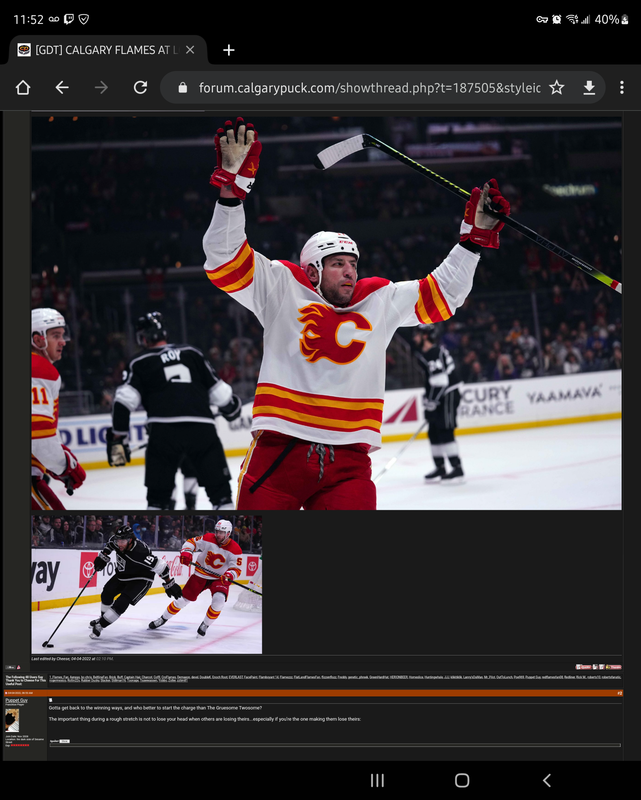The width and height of the screenshot is (641, 800).
Task: Tap the Android back navigation chevron
Action: pos(547,780)
